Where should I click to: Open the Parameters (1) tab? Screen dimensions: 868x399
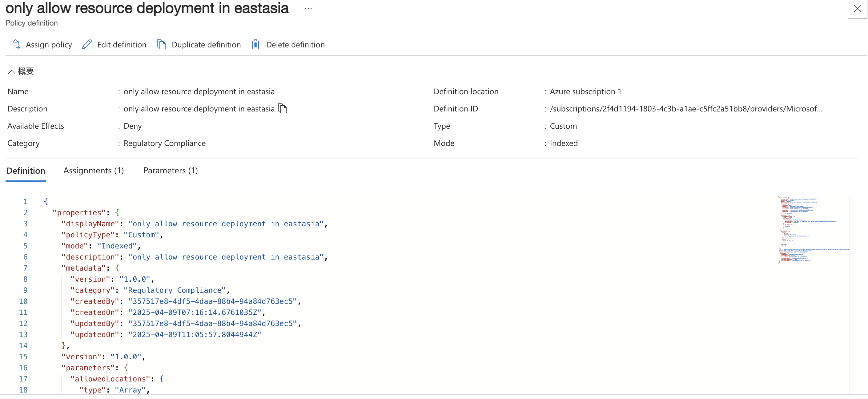tap(171, 171)
